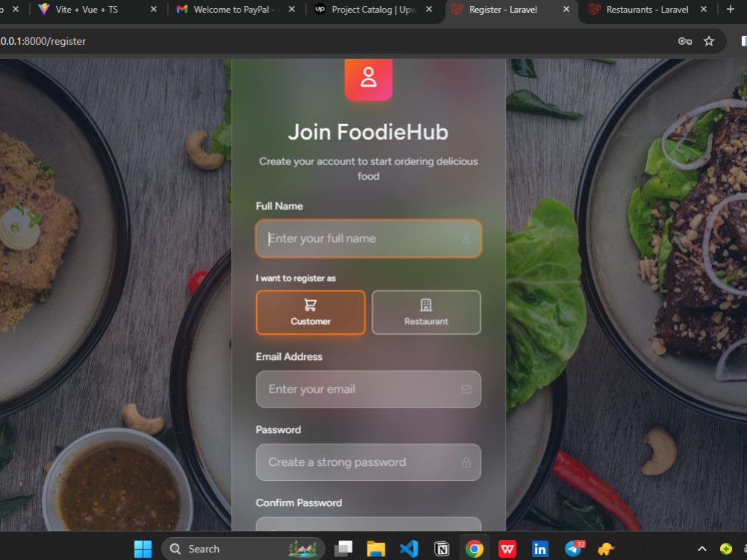Click the Password field label

coord(278,430)
